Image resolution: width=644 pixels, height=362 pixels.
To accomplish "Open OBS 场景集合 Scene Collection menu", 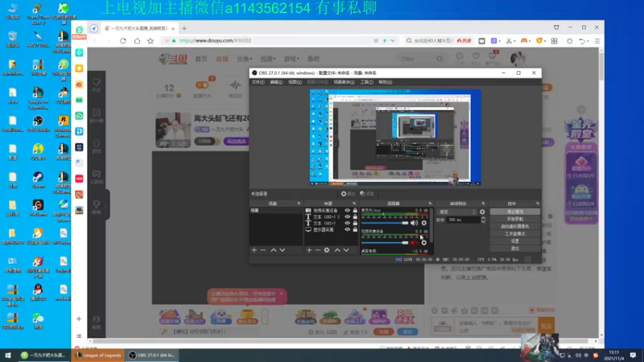I will coord(344,82).
